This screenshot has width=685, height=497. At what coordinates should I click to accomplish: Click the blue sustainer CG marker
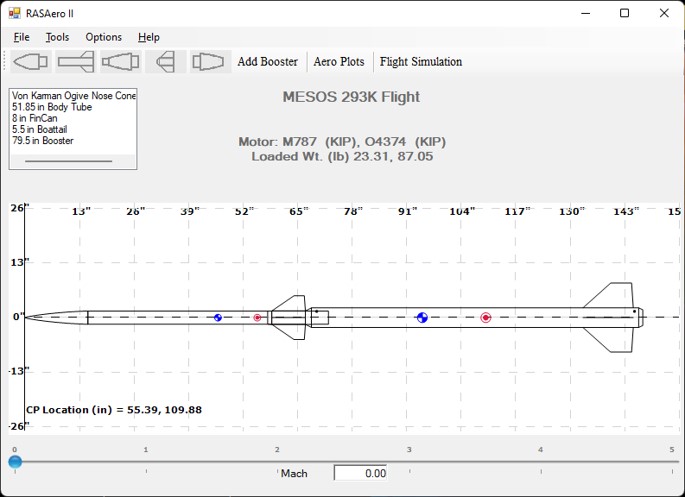218,318
